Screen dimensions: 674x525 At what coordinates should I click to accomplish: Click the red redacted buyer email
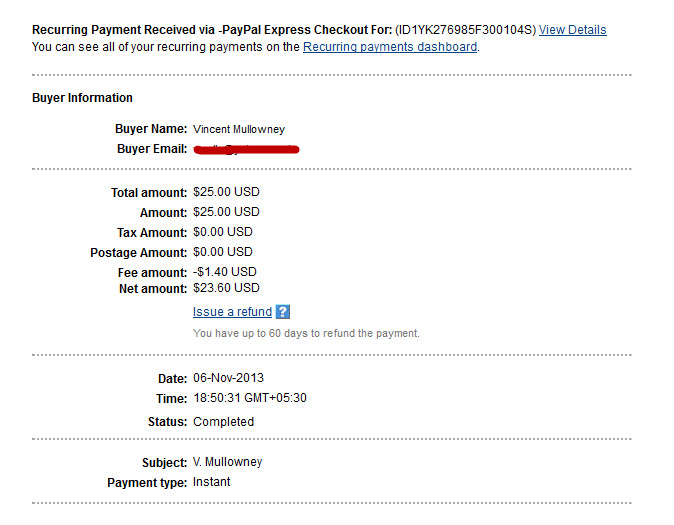246,149
